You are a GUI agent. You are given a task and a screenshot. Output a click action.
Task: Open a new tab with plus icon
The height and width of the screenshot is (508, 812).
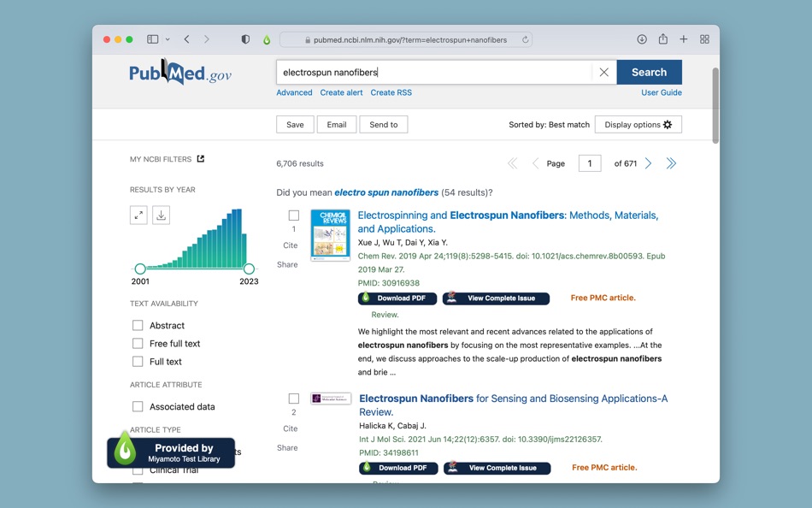[x=684, y=39]
